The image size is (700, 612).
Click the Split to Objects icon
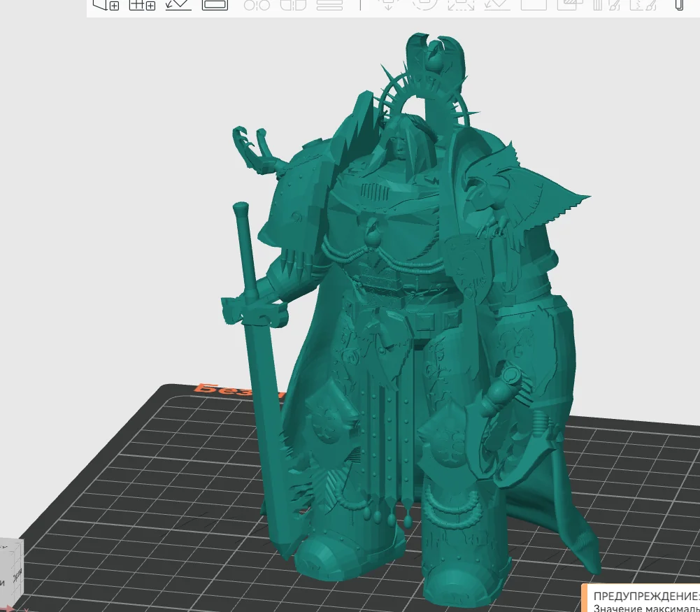257,5
